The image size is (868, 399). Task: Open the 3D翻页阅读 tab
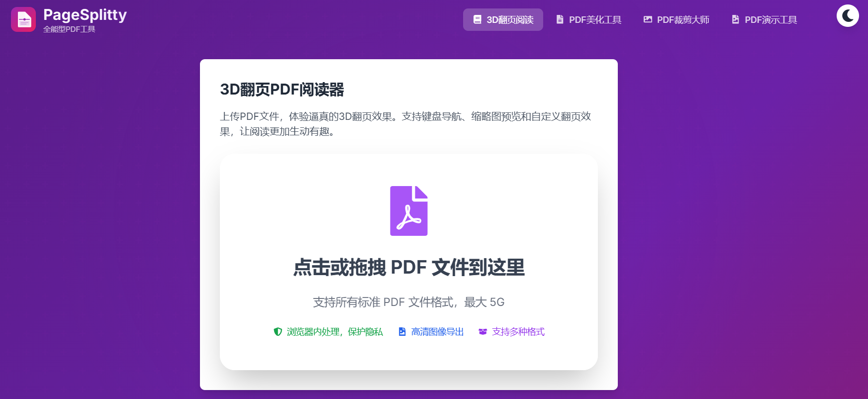503,19
